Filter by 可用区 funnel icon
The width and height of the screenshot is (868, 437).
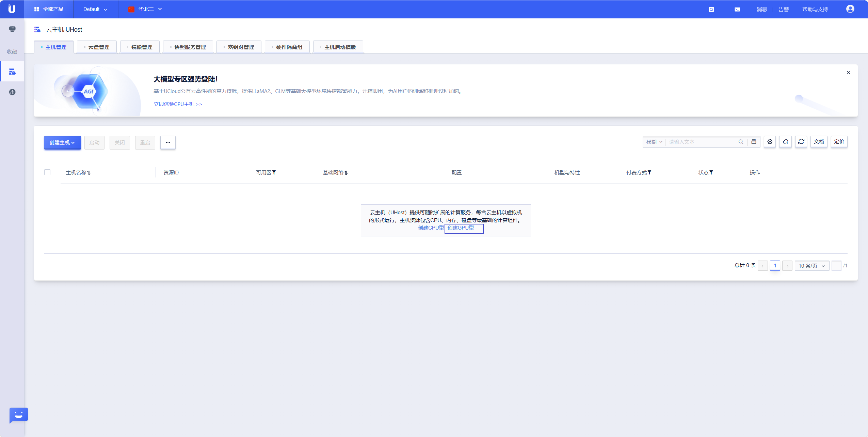pos(274,172)
